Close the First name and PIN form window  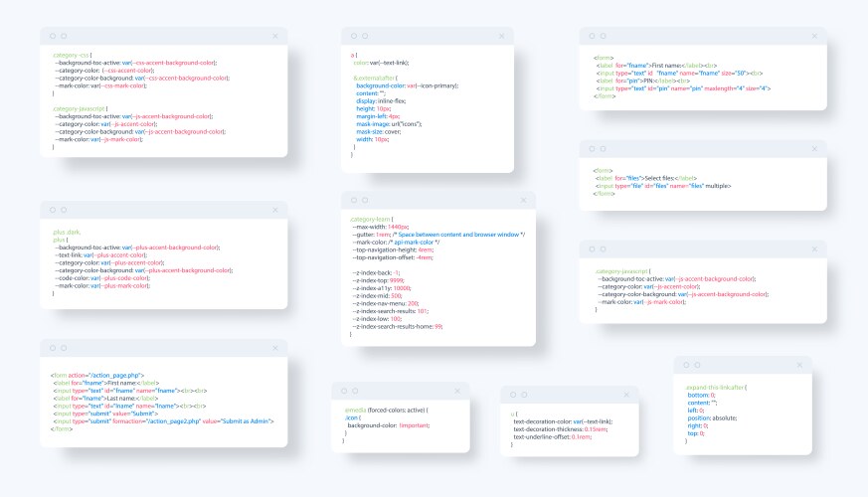(814, 35)
